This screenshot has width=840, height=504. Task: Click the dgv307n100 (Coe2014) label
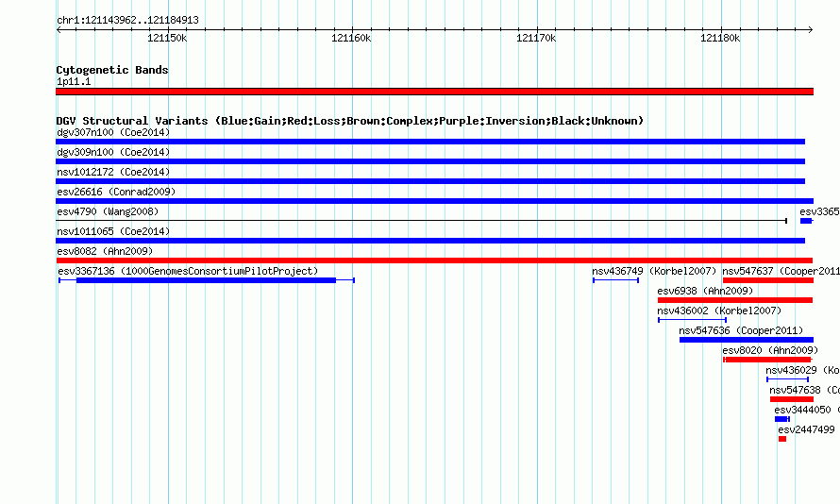(x=113, y=132)
